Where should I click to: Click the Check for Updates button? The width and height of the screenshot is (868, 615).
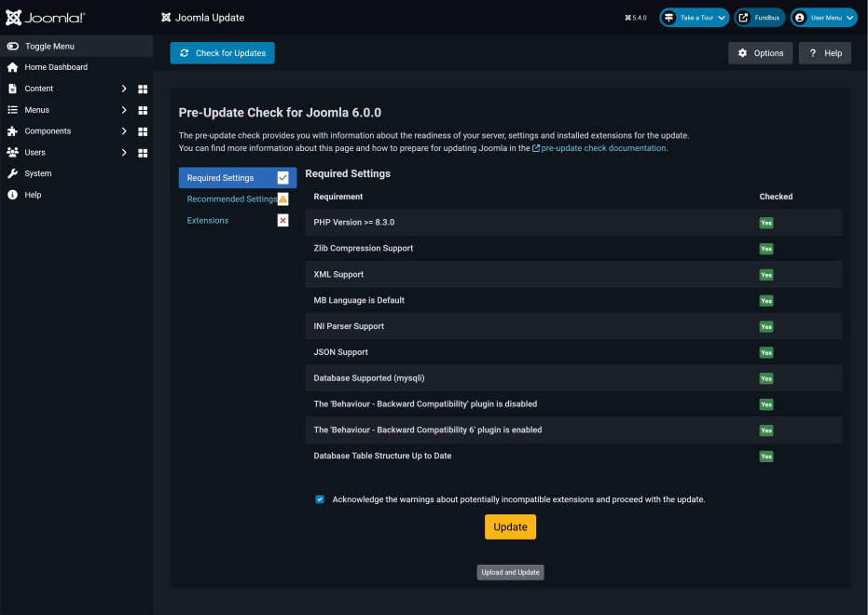point(222,53)
